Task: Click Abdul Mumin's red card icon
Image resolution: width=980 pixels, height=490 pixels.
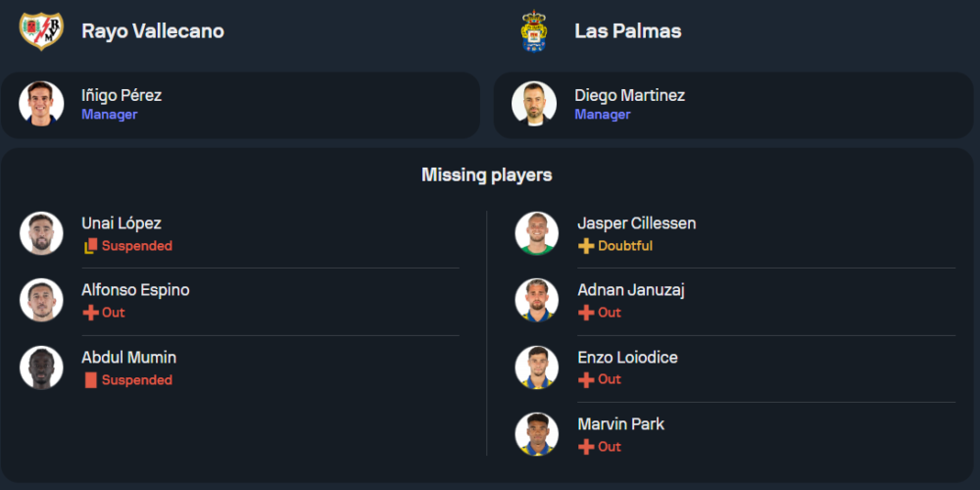Action: (91, 380)
